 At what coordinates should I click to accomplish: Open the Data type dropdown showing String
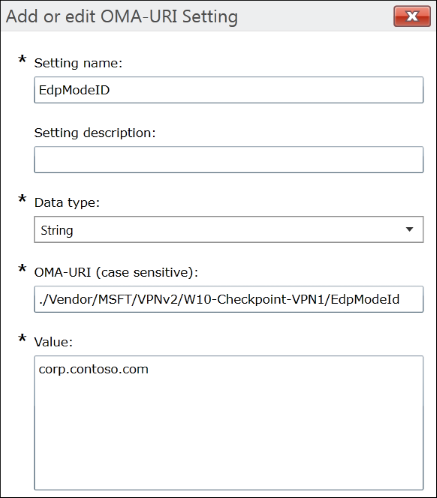click(x=229, y=230)
